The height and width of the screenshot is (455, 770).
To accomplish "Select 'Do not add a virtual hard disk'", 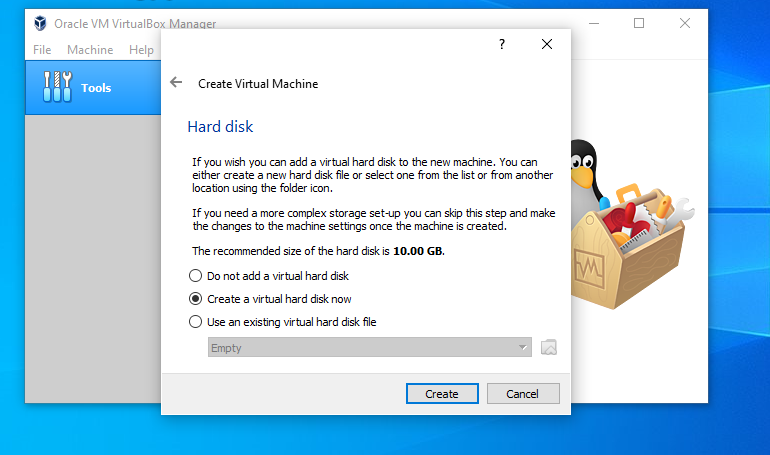I will (269, 276).
